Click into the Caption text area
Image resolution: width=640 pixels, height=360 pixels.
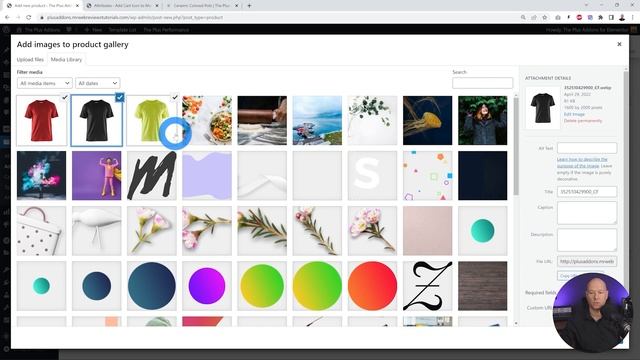coord(587,213)
